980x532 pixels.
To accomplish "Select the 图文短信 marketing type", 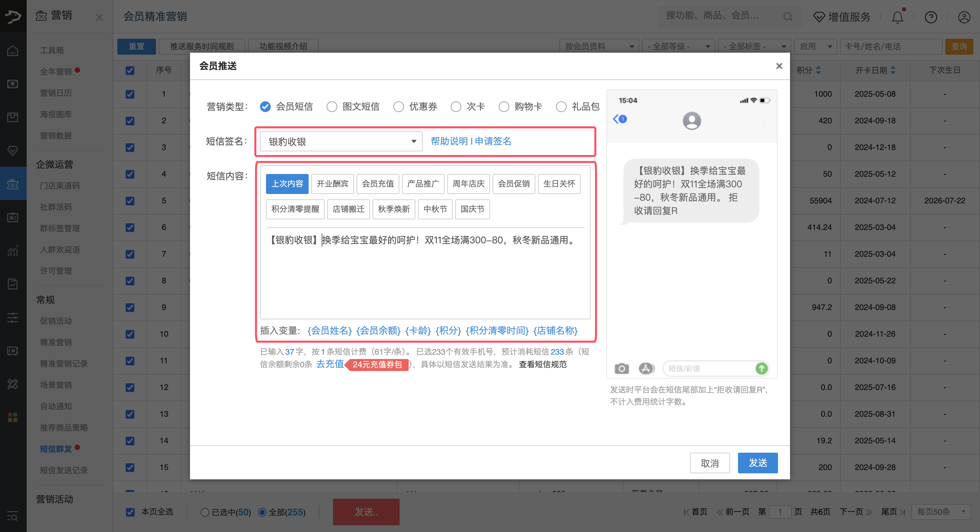I will click(332, 107).
